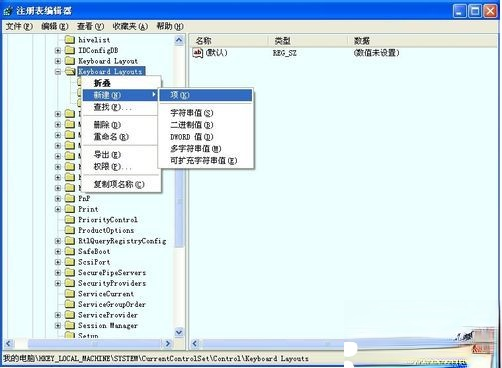The height and width of the screenshot is (368, 502).
Task: Select 字符串值(S) in the submenu
Action: pos(206,113)
